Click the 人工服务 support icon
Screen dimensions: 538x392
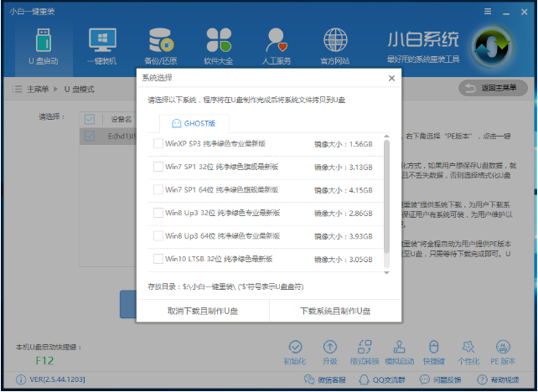277,40
